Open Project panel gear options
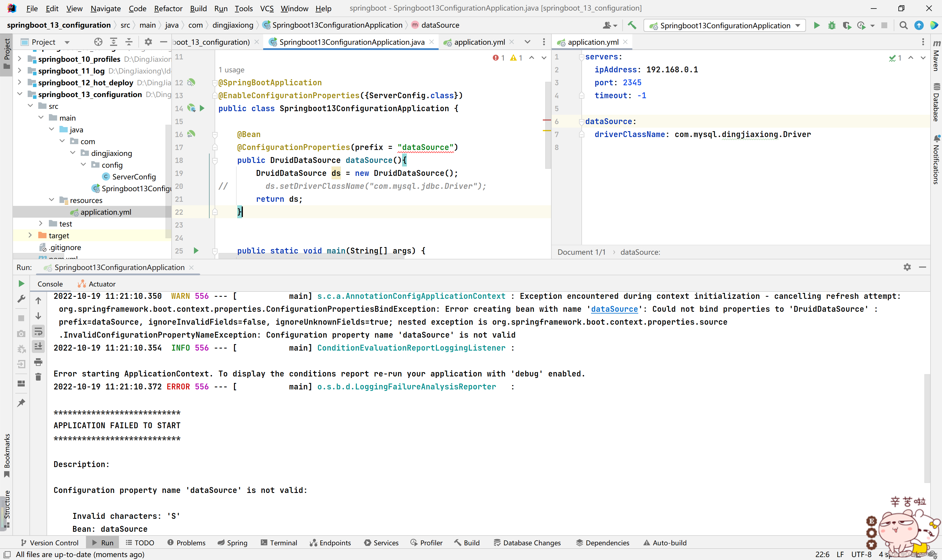This screenshot has width=942, height=560. tap(148, 42)
